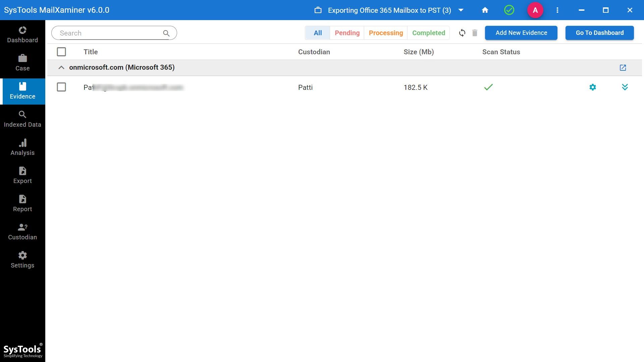The height and width of the screenshot is (362, 644).
Task: Click the Add New Evidence button
Action: [521, 33]
